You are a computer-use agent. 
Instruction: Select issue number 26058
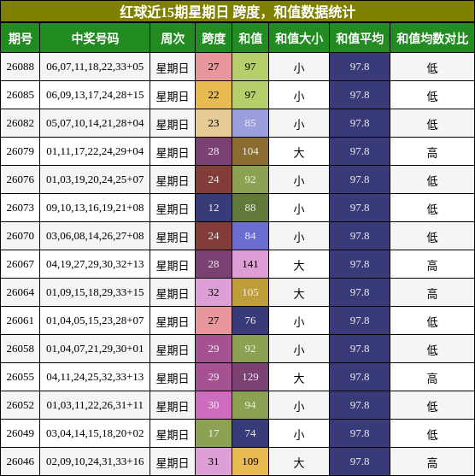coord(20,349)
